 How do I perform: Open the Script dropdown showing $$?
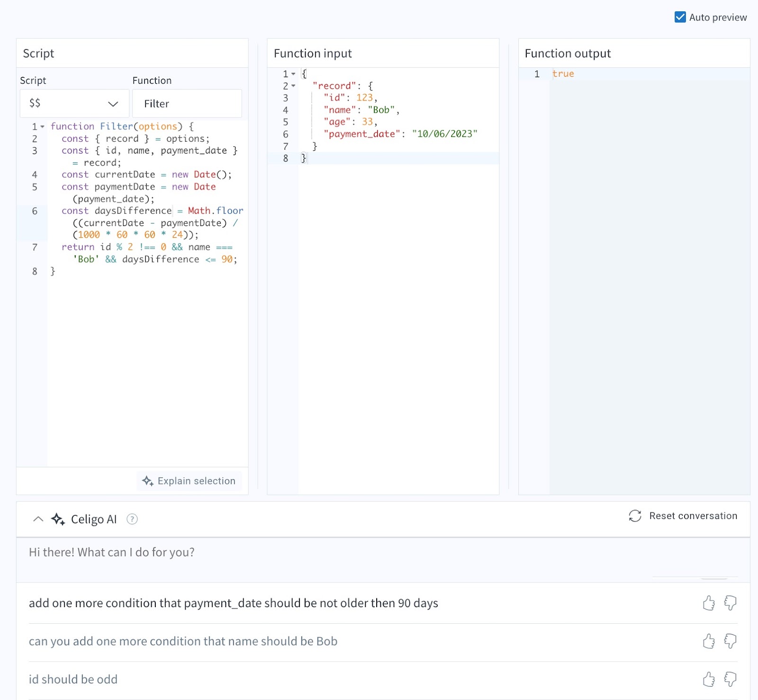point(74,103)
